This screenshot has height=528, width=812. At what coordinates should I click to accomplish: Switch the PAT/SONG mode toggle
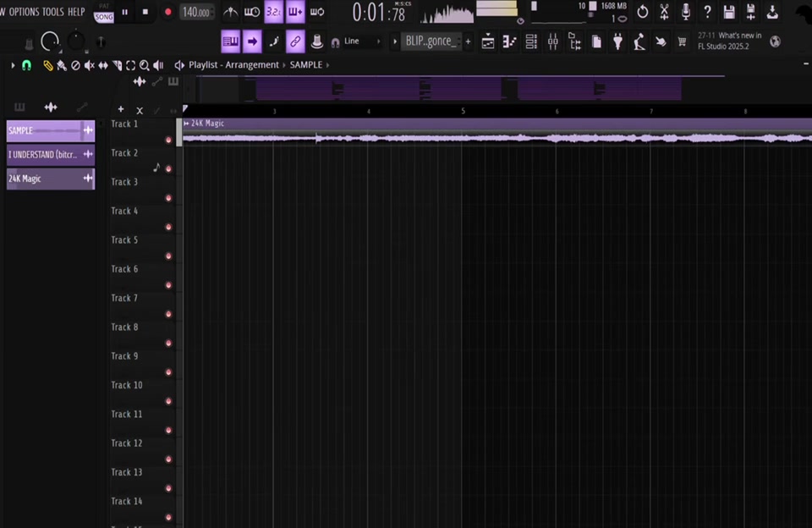[103, 13]
